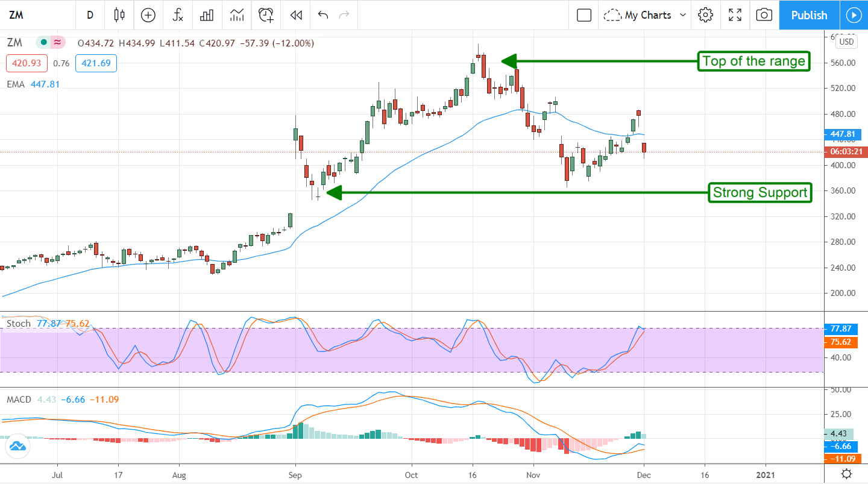Toggle the green market status indicator

click(43, 43)
